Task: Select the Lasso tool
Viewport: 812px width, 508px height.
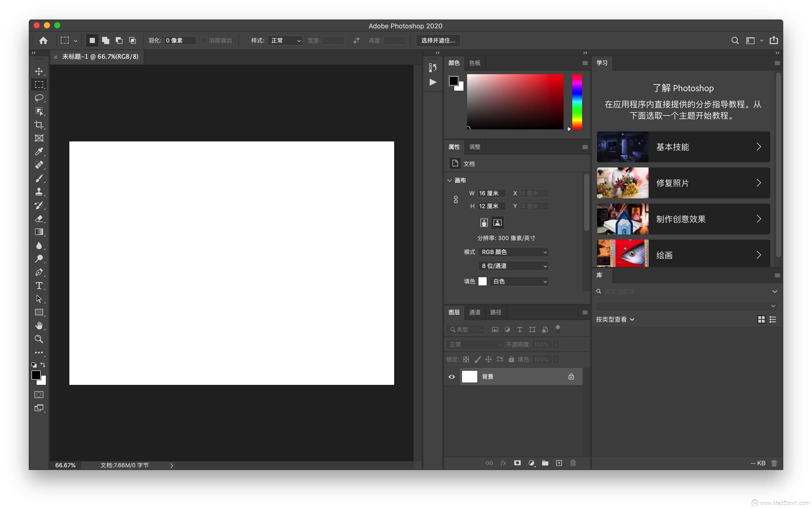Action: [39, 97]
